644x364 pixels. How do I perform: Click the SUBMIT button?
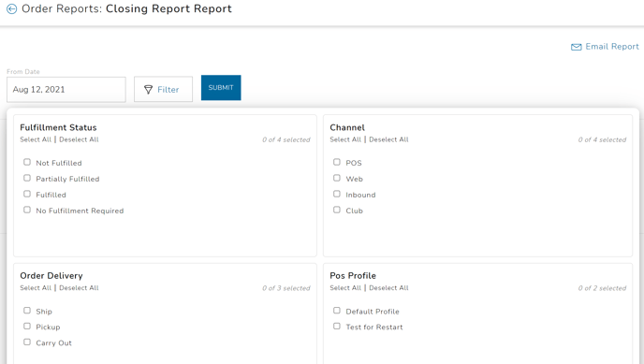pyautogui.click(x=221, y=87)
